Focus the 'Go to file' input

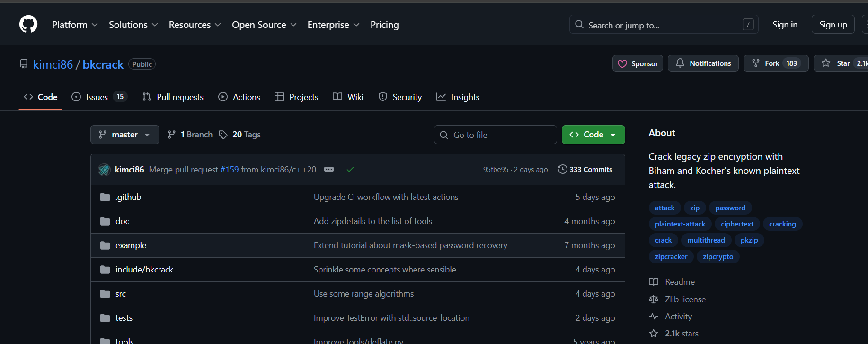495,135
